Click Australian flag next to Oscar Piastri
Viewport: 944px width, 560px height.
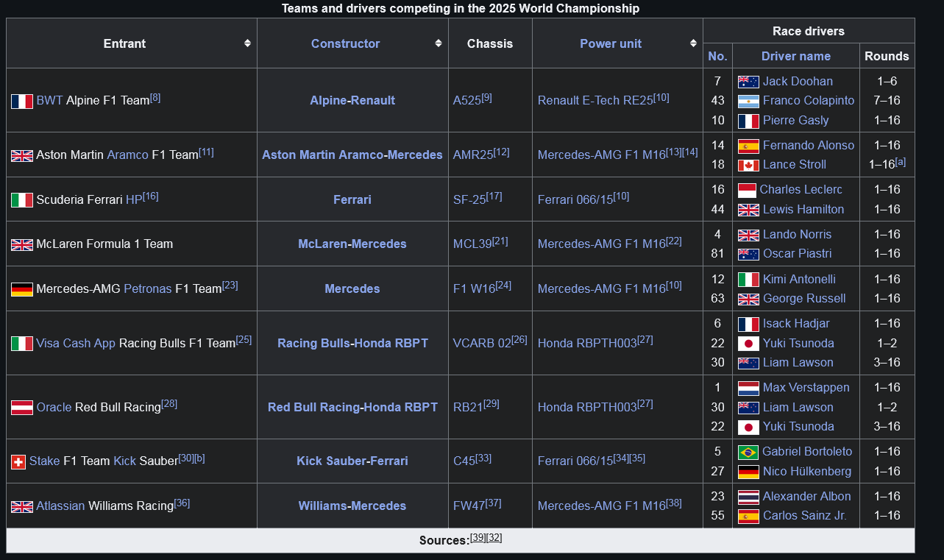pyautogui.click(x=748, y=254)
